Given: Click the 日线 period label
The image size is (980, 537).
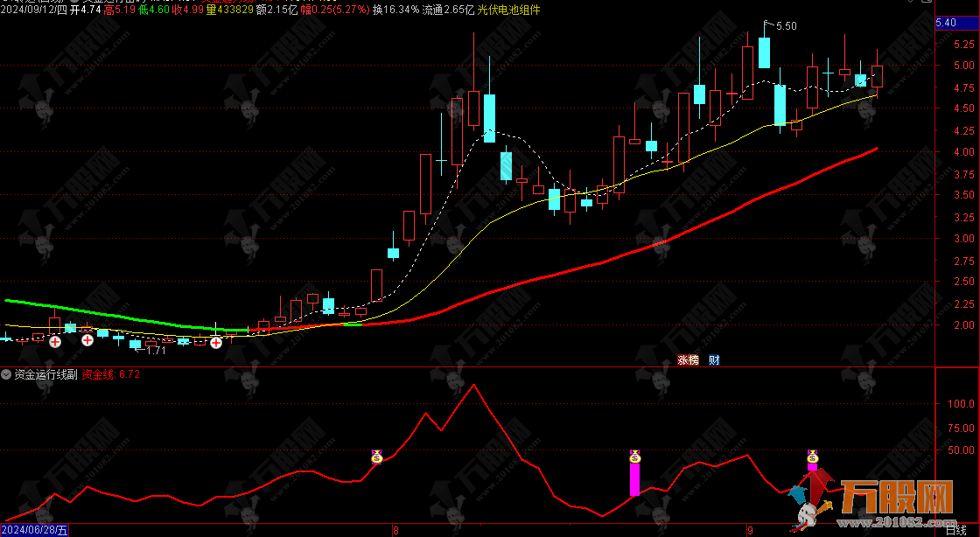Looking at the screenshot, I should click(x=955, y=530).
